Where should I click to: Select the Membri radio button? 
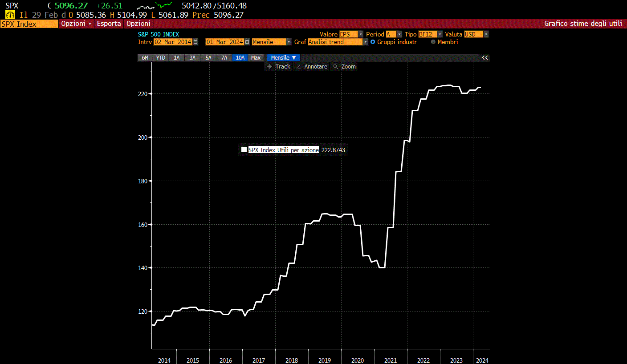pyautogui.click(x=433, y=42)
